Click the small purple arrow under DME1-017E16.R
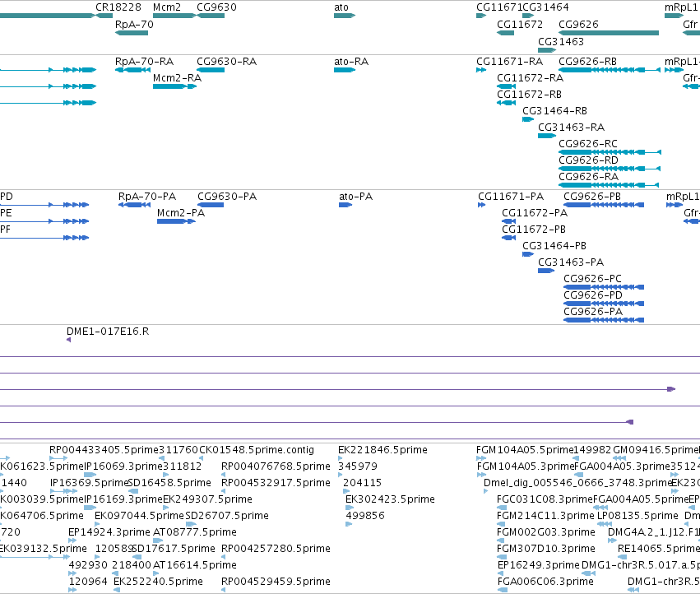This screenshot has height=594, width=700. 69,340
